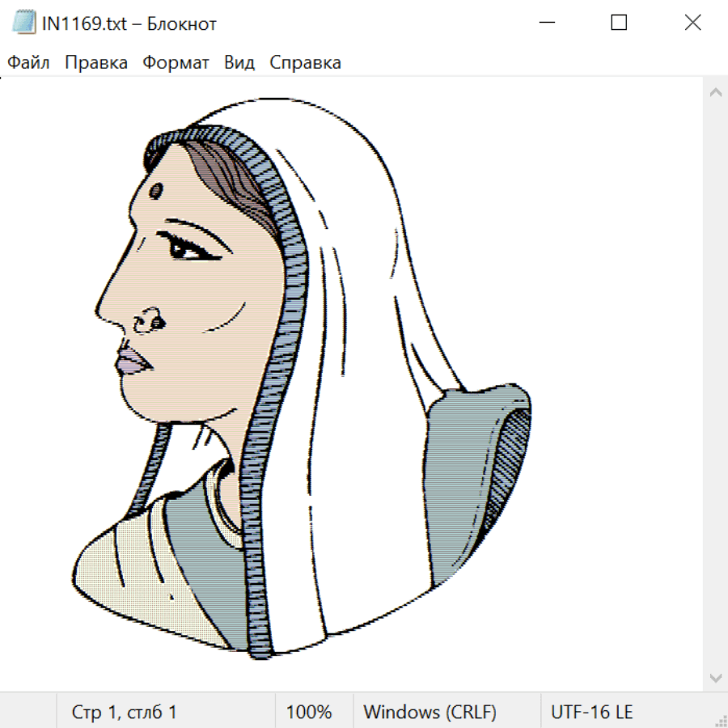Image resolution: width=728 pixels, height=728 pixels.
Task: Click the UTF-16 LE encoding indicator
Action: tap(591, 713)
